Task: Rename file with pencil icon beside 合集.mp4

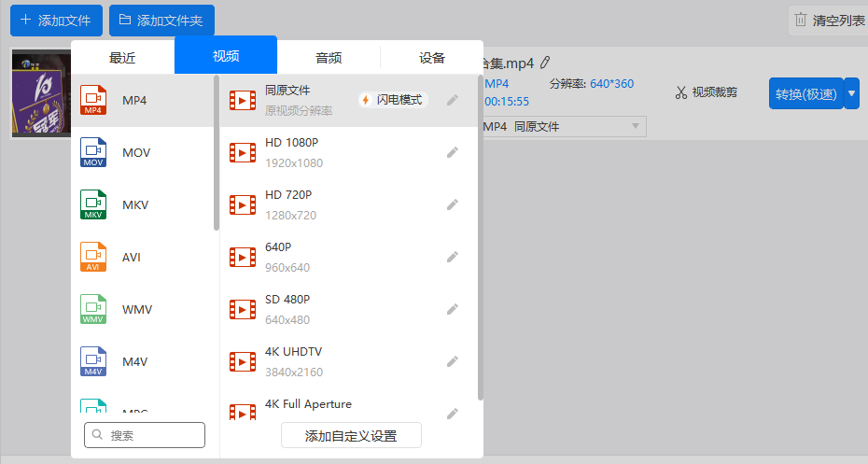Action: pos(545,63)
